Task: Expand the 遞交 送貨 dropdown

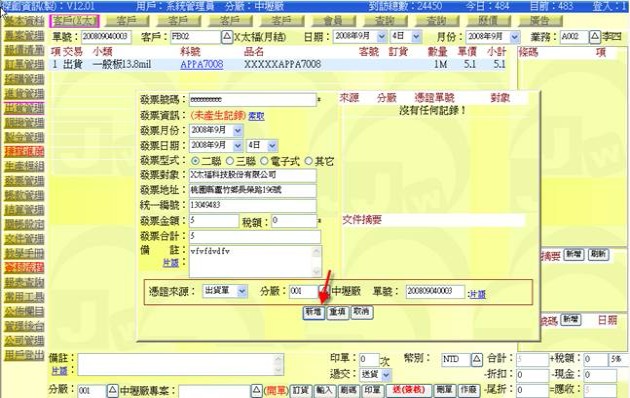Action: [386, 375]
